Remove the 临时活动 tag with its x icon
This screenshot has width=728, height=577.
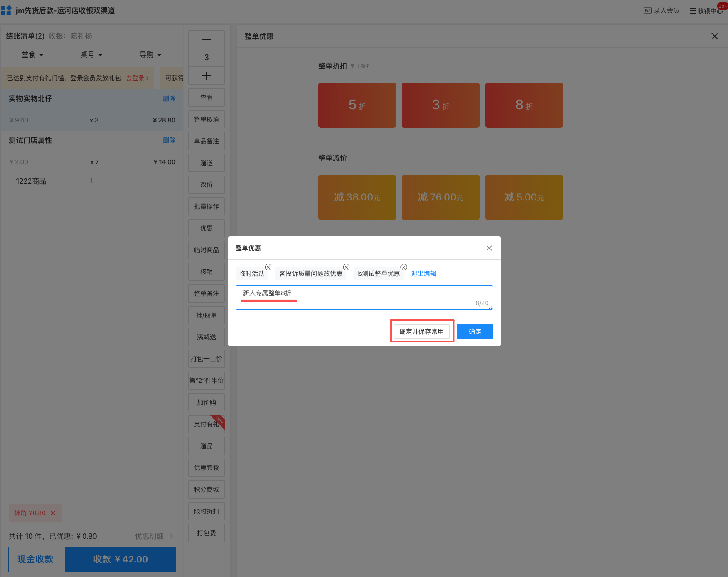coord(268,267)
